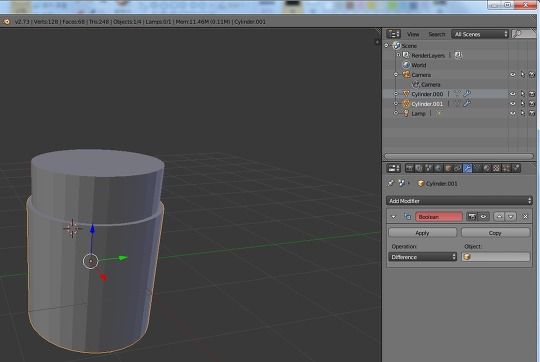Image resolution: width=540 pixels, height=362 pixels.
Task: Toggle selectability of Camera via cursor icon
Action: pyautogui.click(x=522, y=75)
